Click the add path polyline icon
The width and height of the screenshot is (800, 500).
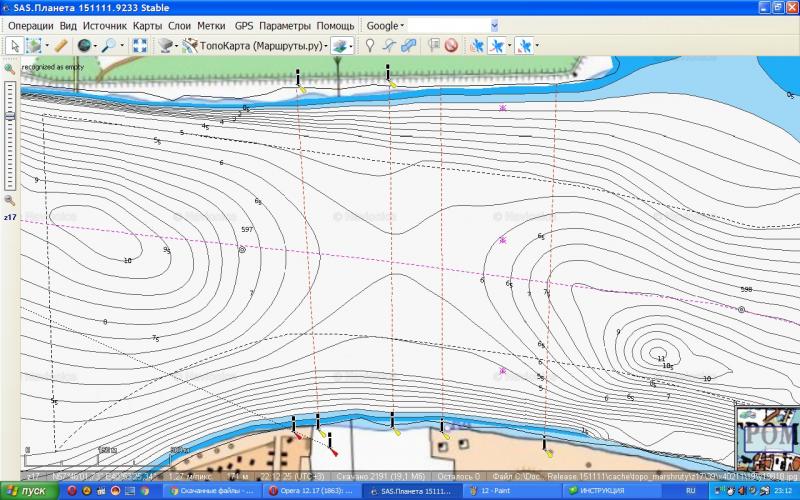pos(389,45)
